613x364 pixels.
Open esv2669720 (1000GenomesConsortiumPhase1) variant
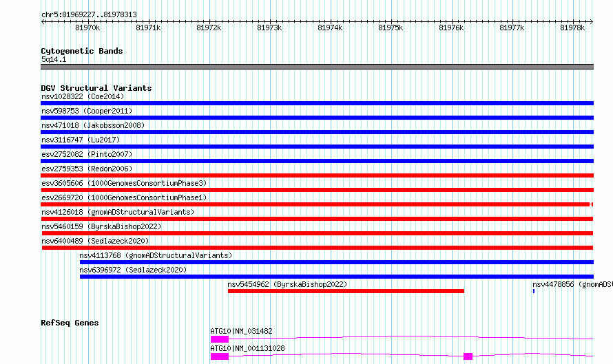(124, 197)
